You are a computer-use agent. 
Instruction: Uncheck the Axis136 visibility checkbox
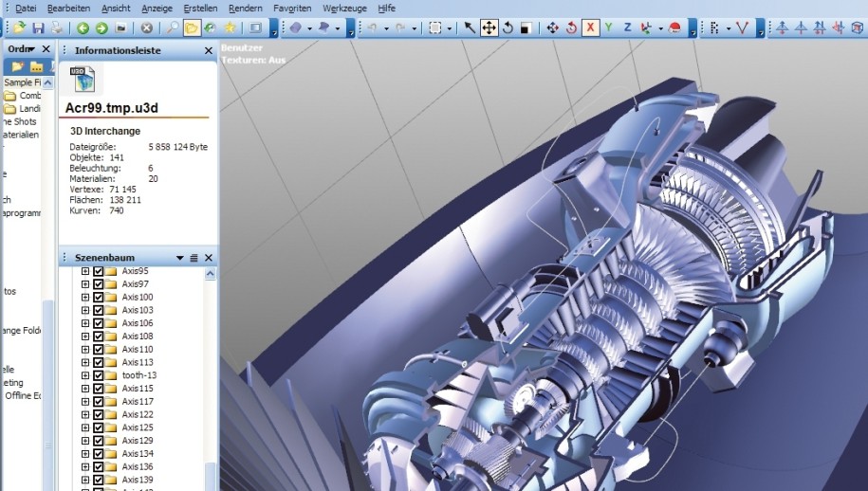click(x=99, y=466)
